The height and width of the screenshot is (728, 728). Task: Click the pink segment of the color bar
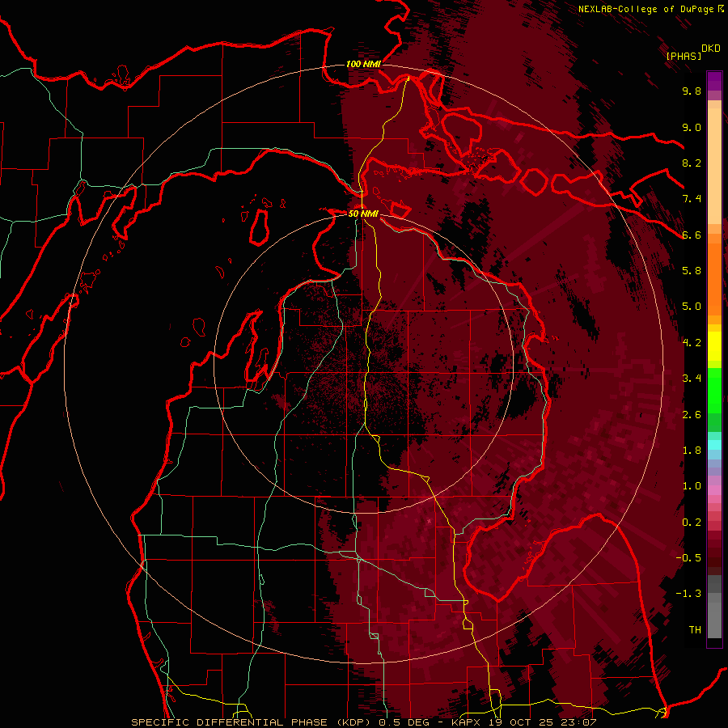[714, 490]
